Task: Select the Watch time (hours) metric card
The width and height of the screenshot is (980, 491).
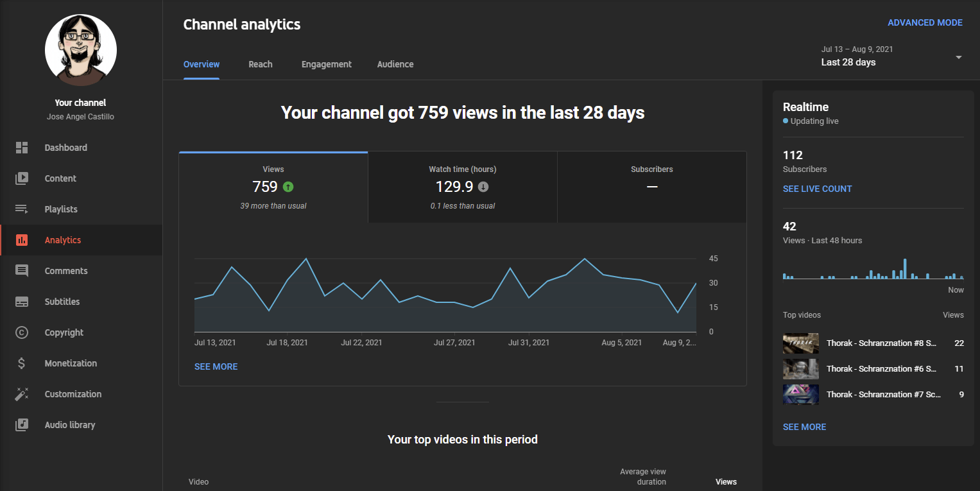Action: [463, 187]
